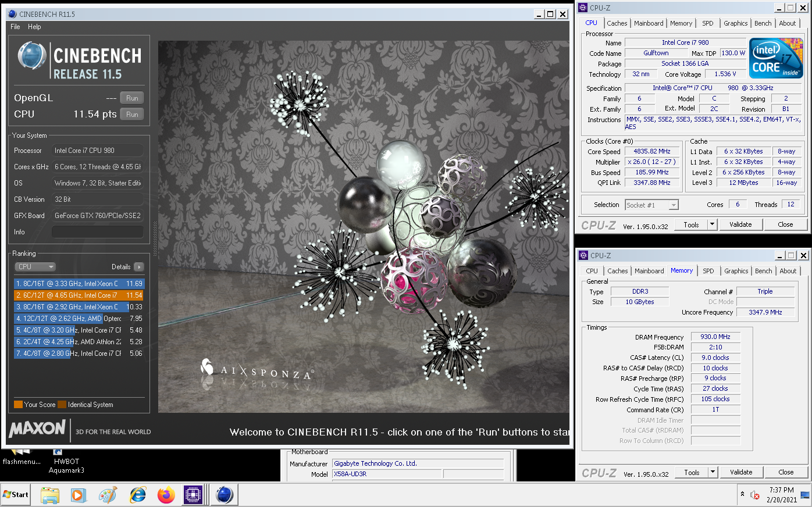Open Graphics tab in upper CPU-Z window
812x507 pixels.
pos(736,23)
